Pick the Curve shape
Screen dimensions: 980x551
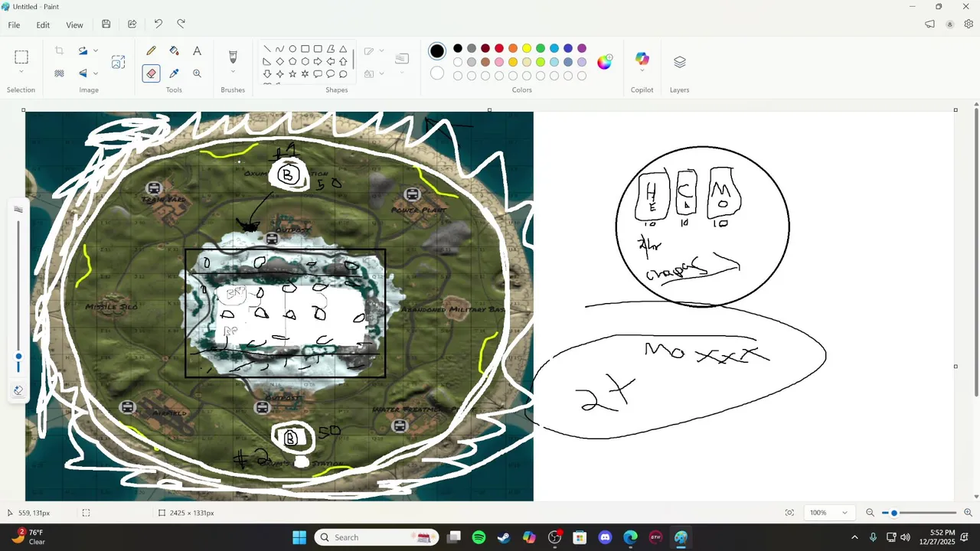coord(279,49)
